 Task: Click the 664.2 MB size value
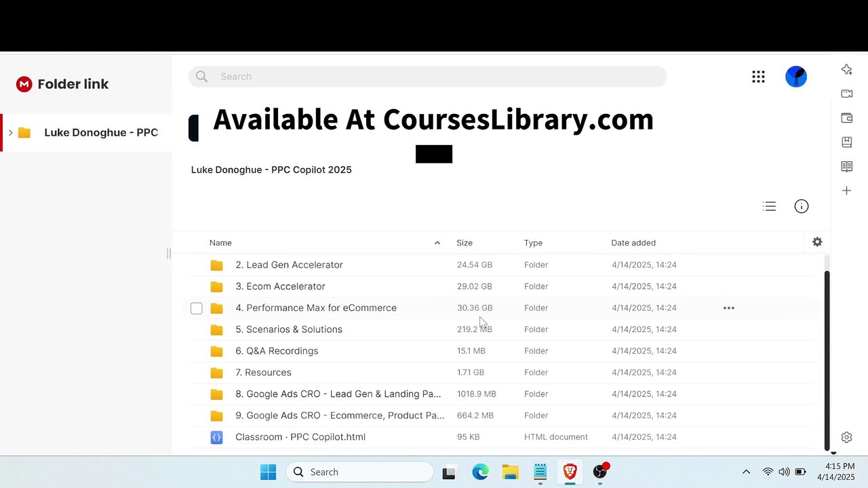475,415
